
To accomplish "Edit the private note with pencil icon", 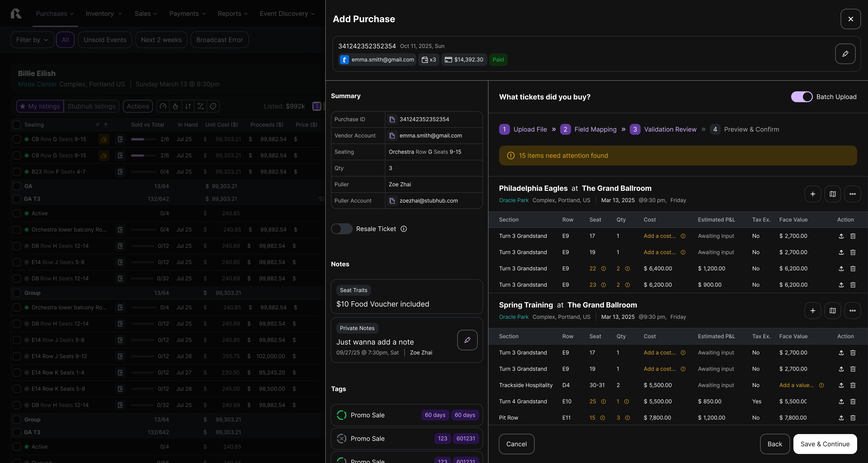I will pos(467,340).
